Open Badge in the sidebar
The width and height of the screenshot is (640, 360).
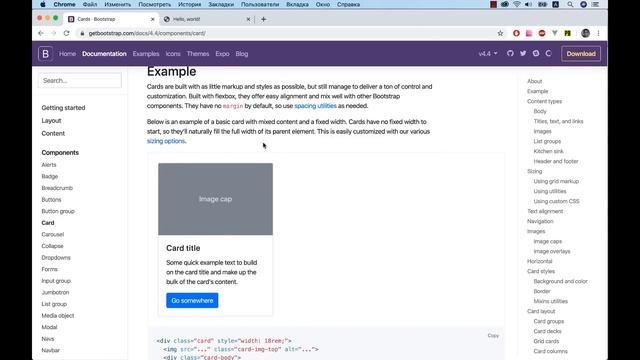click(50, 176)
